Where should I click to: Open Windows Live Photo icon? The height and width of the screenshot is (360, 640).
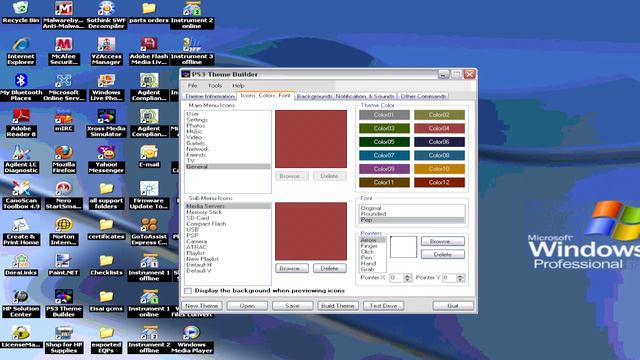[x=106, y=87]
